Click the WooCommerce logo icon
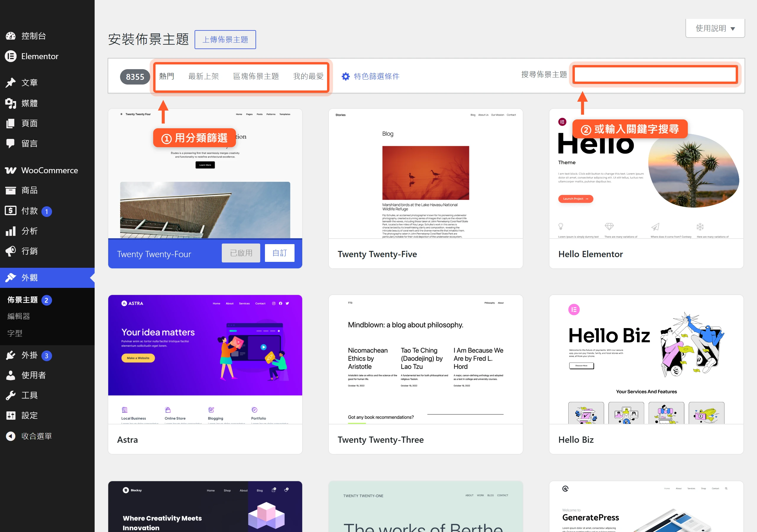Screen dimensions: 757x532 11,171
